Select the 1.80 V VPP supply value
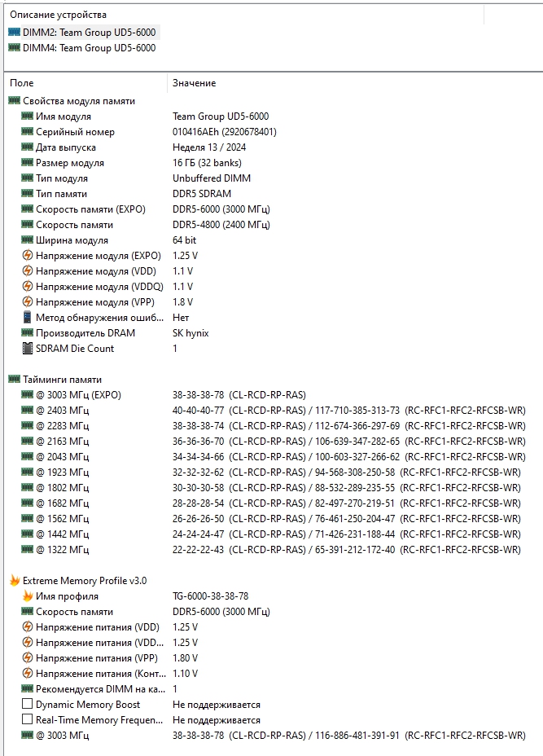 click(185, 657)
